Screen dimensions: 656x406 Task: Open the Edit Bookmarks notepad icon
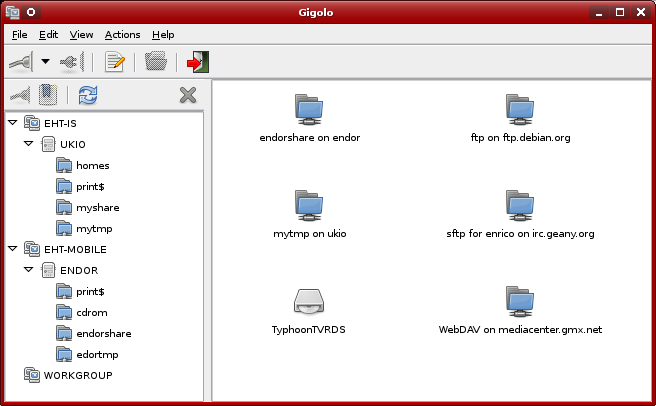coord(115,62)
